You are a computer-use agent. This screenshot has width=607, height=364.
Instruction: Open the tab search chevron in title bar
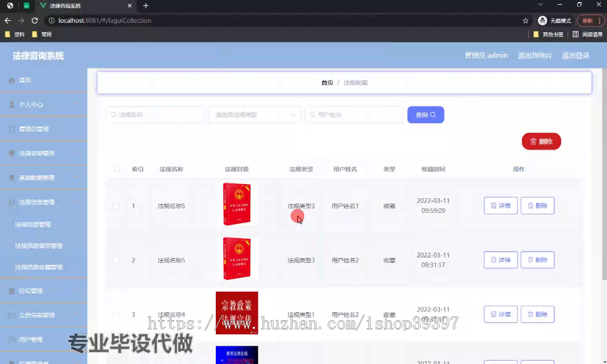click(540, 4)
